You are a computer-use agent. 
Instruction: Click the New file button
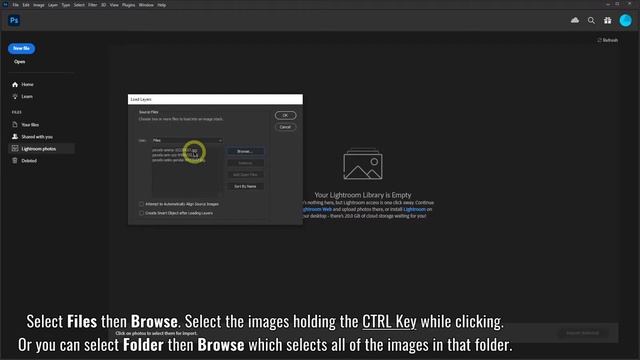coord(21,48)
